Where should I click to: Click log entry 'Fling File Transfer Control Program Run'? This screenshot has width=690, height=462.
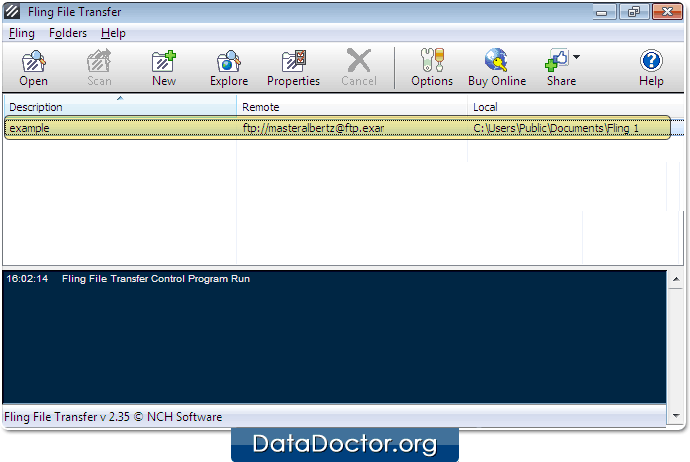click(x=156, y=279)
